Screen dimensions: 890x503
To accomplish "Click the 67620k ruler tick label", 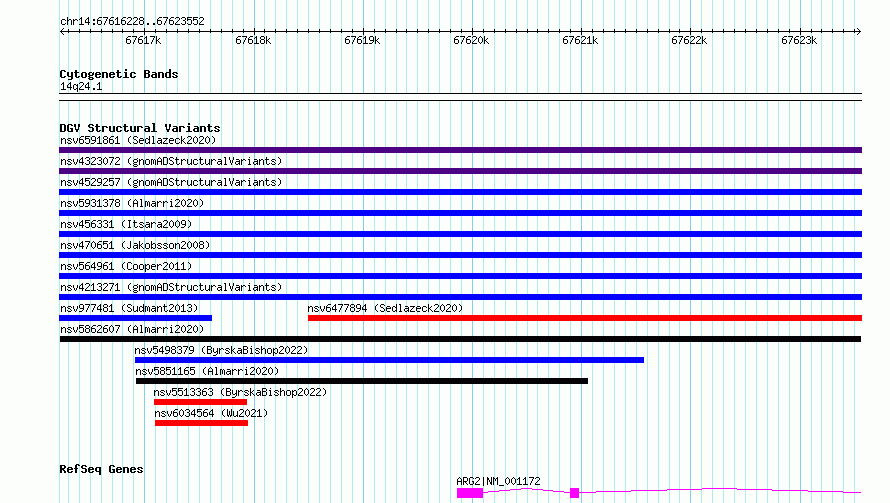I will pos(471,40).
